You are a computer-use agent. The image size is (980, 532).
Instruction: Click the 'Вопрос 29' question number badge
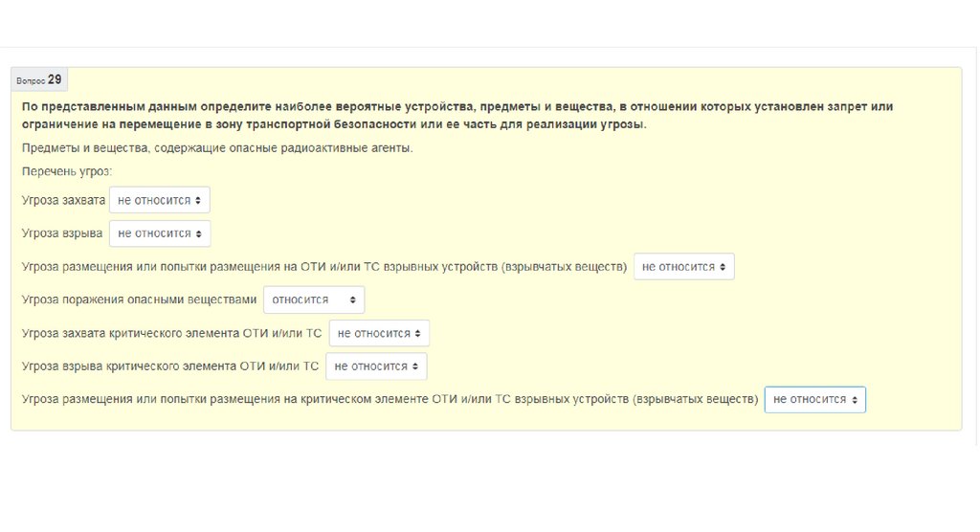point(39,80)
